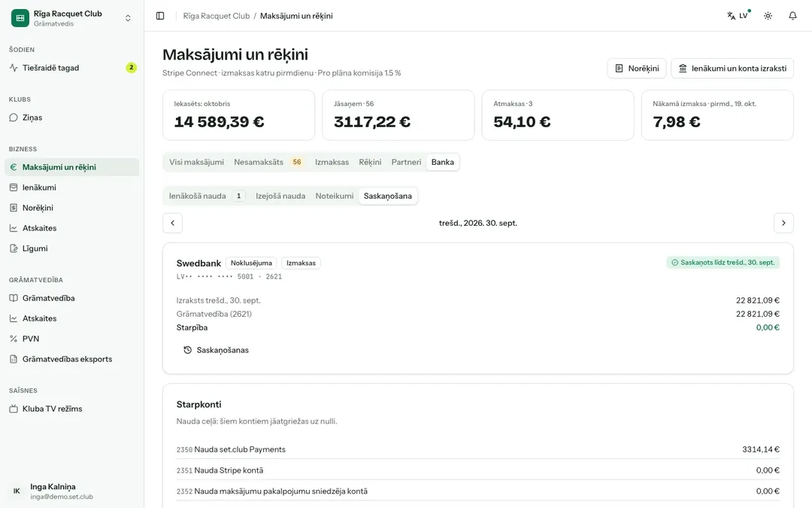
Task: Click the Atmaksas 3 card
Action: click(x=558, y=115)
